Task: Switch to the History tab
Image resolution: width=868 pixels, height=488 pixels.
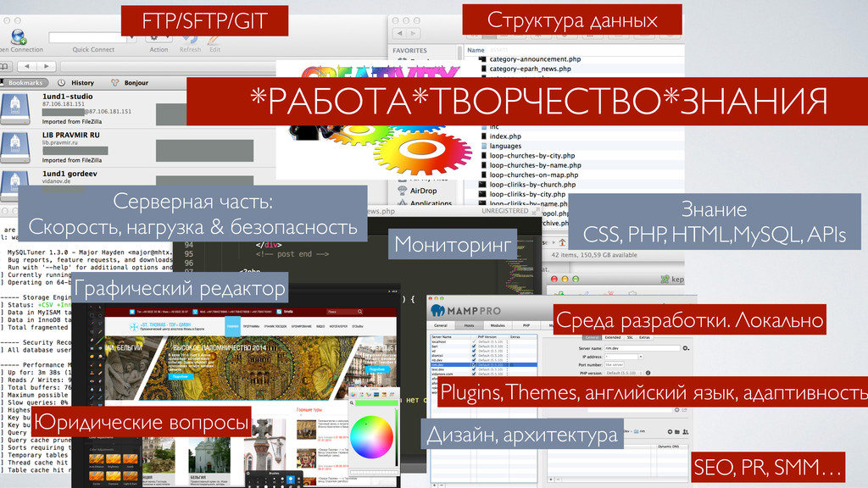Action: click(x=77, y=82)
